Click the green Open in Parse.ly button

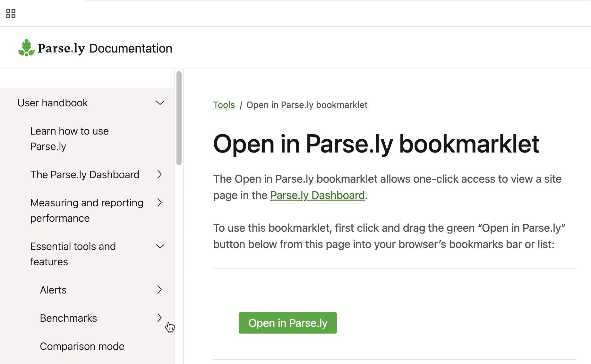[x=288, y=323]
